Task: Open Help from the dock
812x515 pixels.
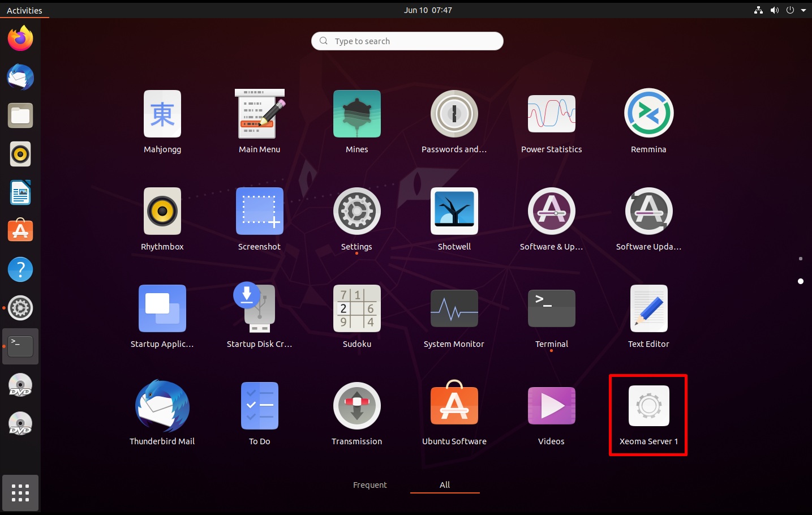Action: pos(20,269)
